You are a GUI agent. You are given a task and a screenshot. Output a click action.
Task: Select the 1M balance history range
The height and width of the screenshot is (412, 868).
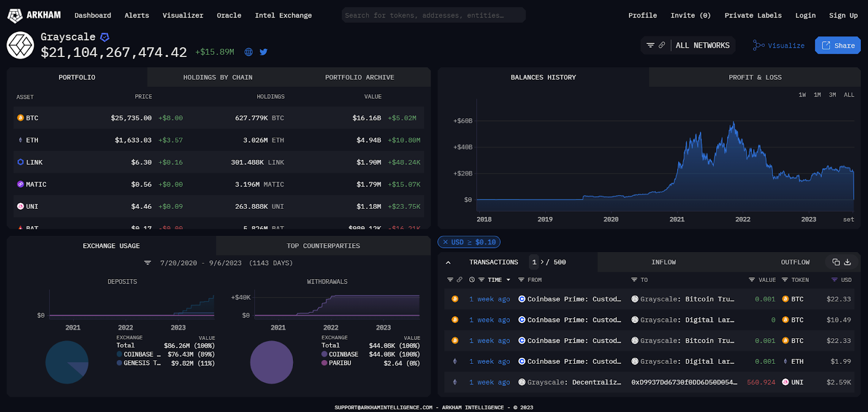click(x=818, y=95)
